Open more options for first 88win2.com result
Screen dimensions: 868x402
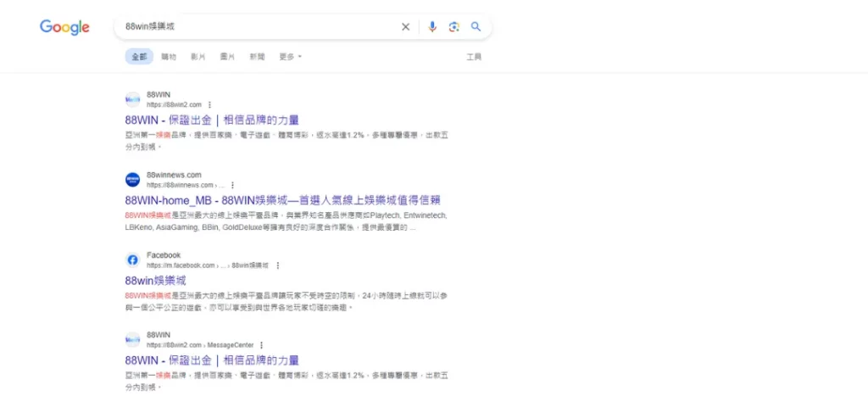tap(209, 104)
